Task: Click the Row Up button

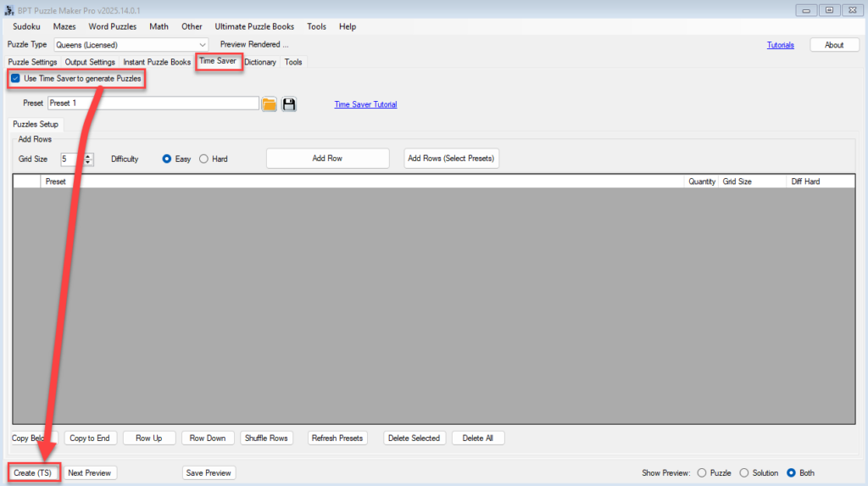Action: [x=149, y=438]
